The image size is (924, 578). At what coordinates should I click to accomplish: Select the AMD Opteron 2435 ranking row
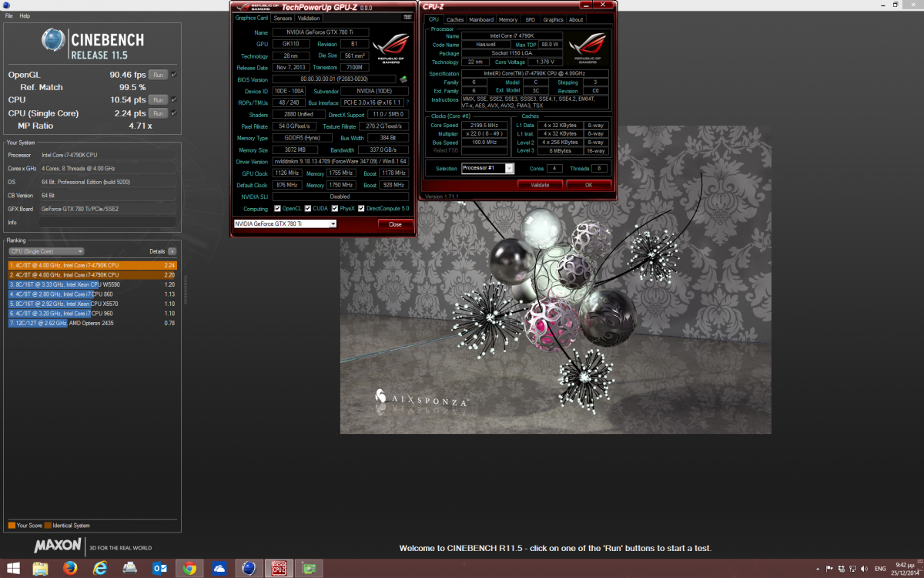[92, 323]
